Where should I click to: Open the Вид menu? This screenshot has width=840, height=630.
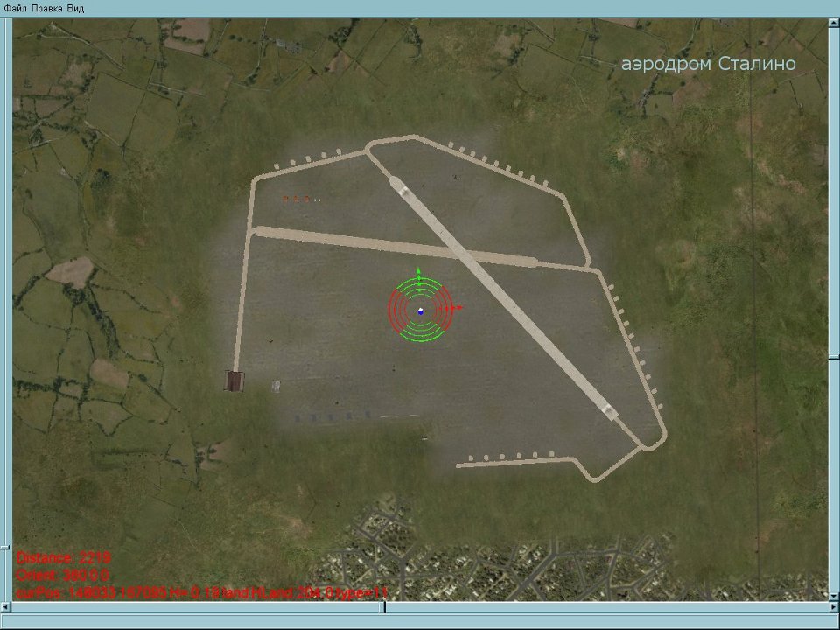75,9
